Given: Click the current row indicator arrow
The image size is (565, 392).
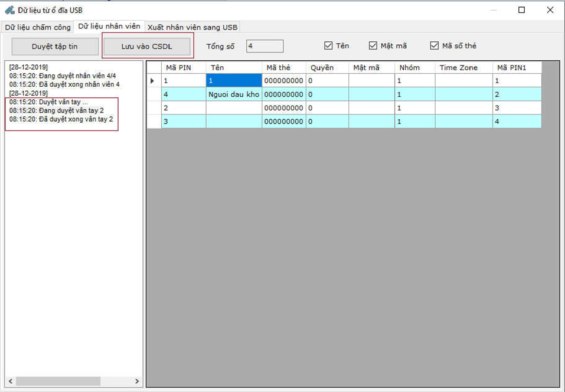Looking at the screenshot, I should pyautogui.click(x=153, y=81).
